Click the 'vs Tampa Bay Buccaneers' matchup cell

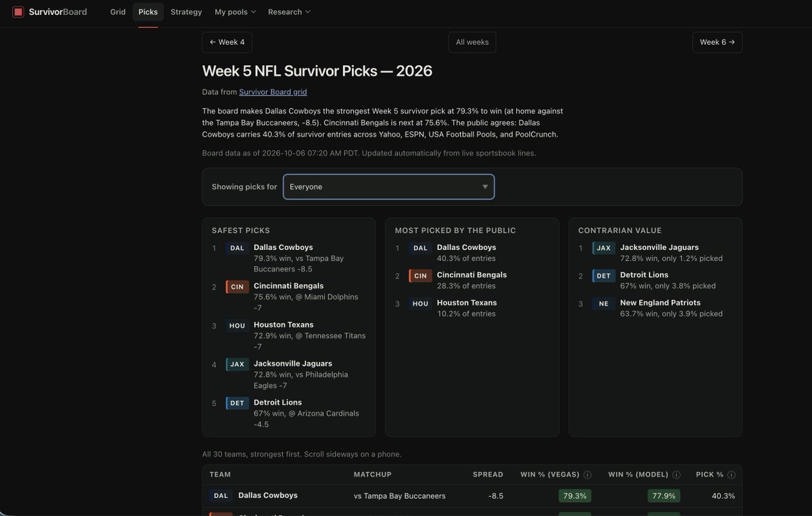(400, 496)
